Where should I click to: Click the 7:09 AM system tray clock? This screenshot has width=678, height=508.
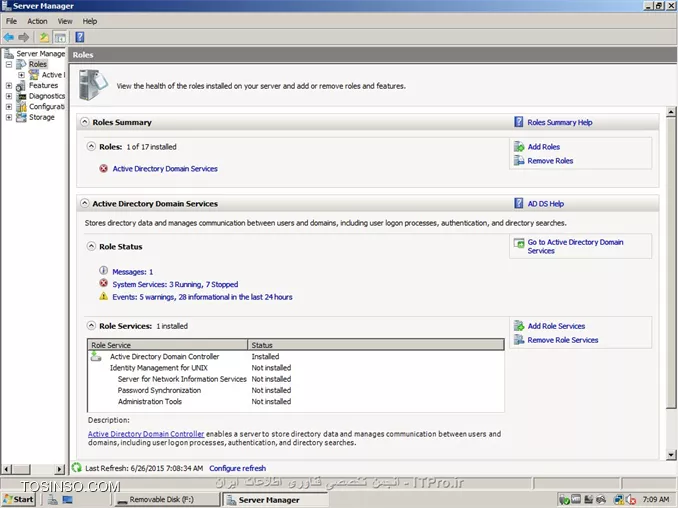click(x=656, y=499)
